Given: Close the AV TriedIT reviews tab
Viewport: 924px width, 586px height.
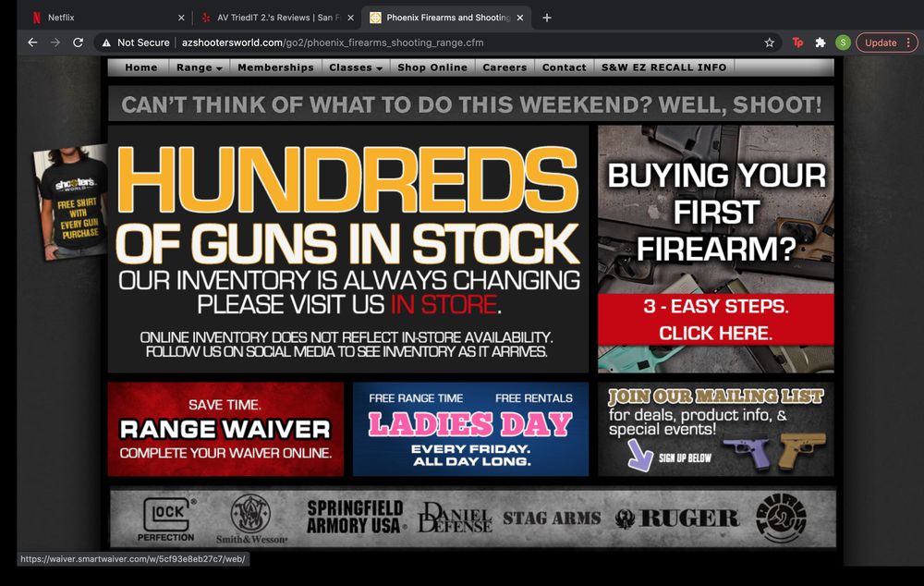Looking at the screenshot, I should (350, 18).
